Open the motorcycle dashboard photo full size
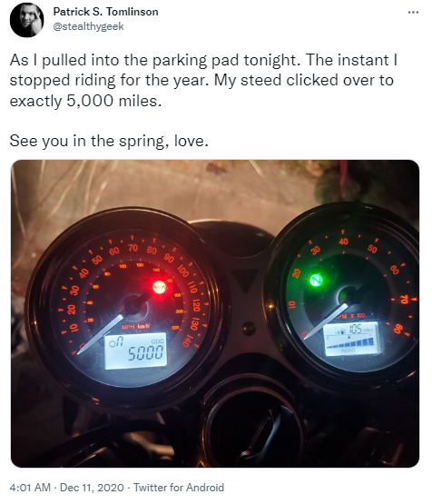432x504 pixels. (x=215, y=313)
